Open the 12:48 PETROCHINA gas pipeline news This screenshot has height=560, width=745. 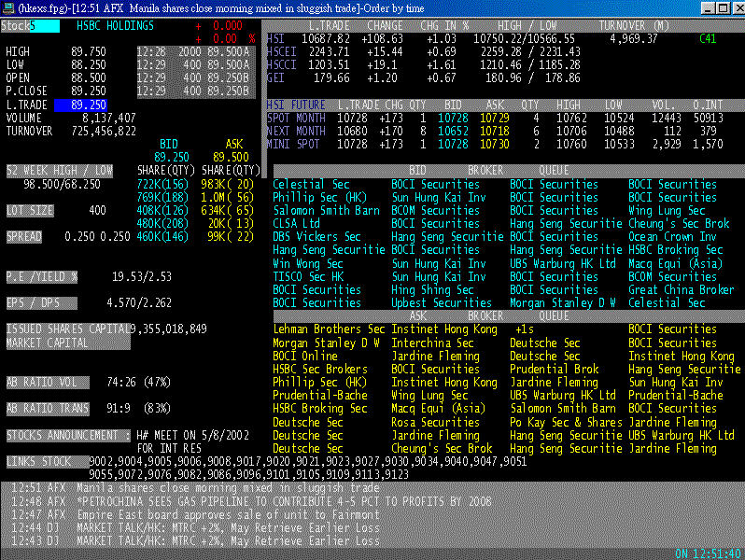pyautogui.click(x=251, y=501)
